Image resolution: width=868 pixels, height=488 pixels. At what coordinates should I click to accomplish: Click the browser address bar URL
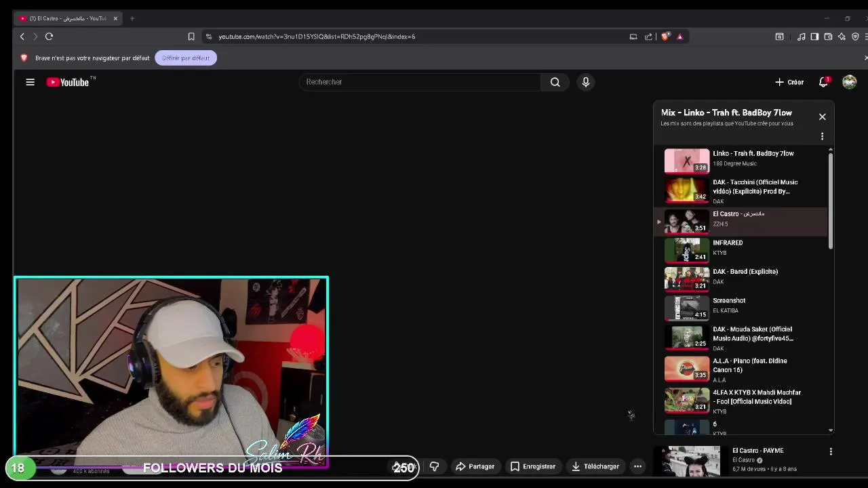(x=317, y=37)
